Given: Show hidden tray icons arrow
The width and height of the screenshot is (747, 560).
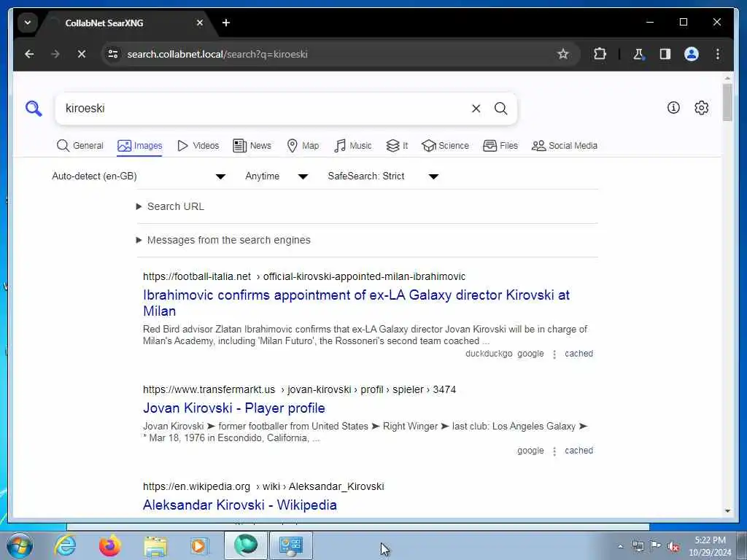Looking at the screenshot, I should point(620,547).
